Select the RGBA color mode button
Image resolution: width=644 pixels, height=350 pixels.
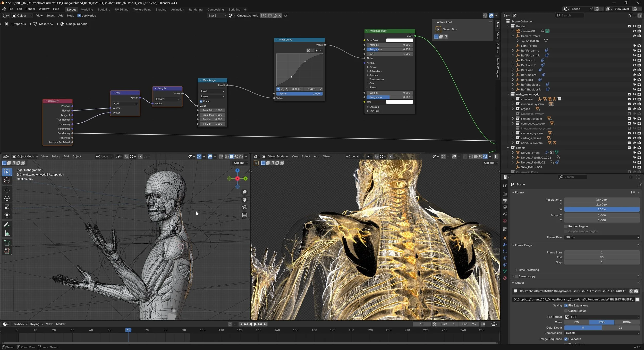(626, 322)
